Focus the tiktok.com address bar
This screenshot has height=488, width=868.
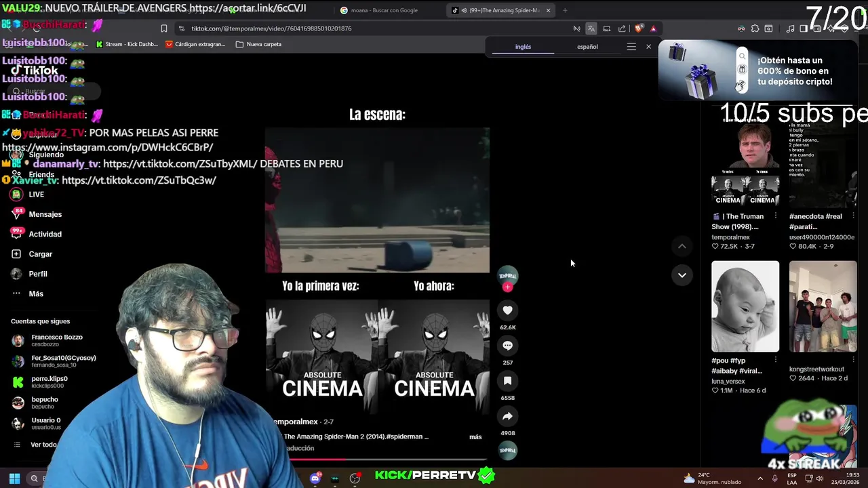(380, 28)
